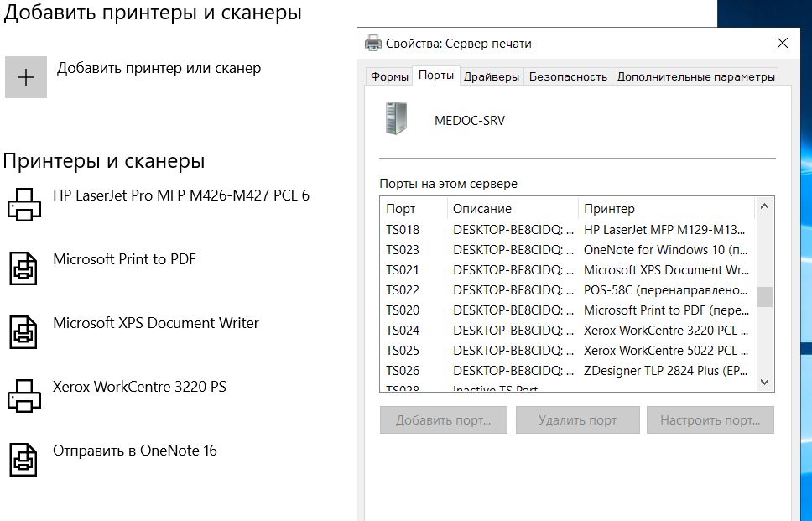The width and height of the screenshot is (812, 521).
Task: Select port TS024 row
Action: [568, 331]
